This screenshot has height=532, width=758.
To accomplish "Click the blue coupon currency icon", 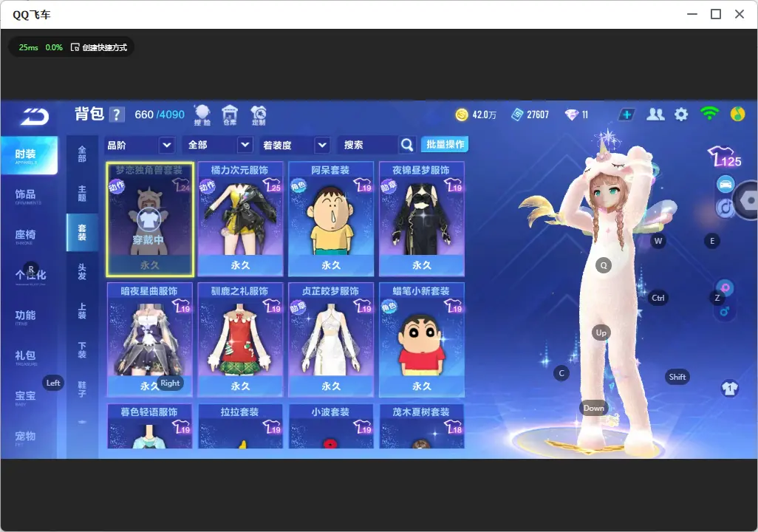I will (x=517, y=115).
